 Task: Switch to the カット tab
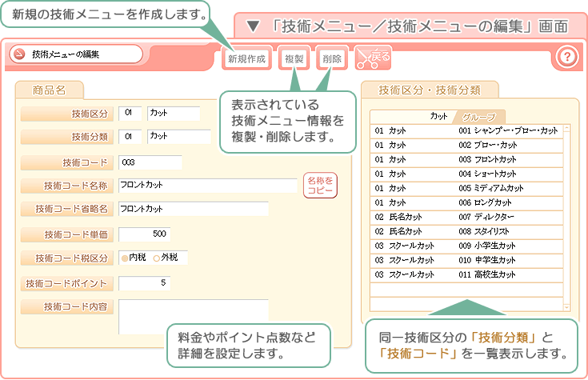tap(438, 116)
